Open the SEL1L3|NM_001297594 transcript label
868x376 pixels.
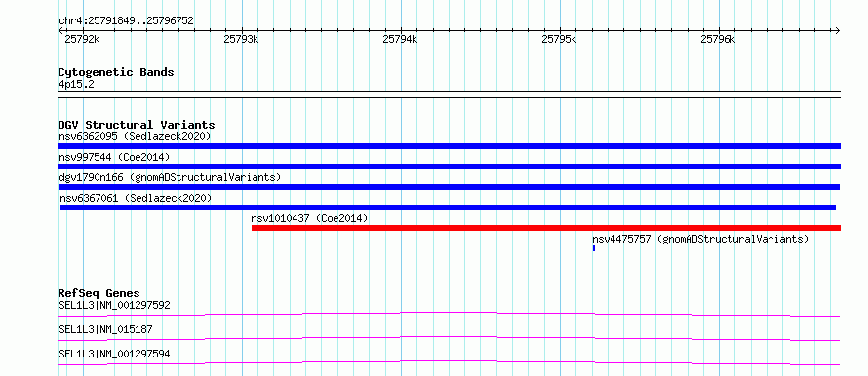pyautogui.click(x=114, y=354)
